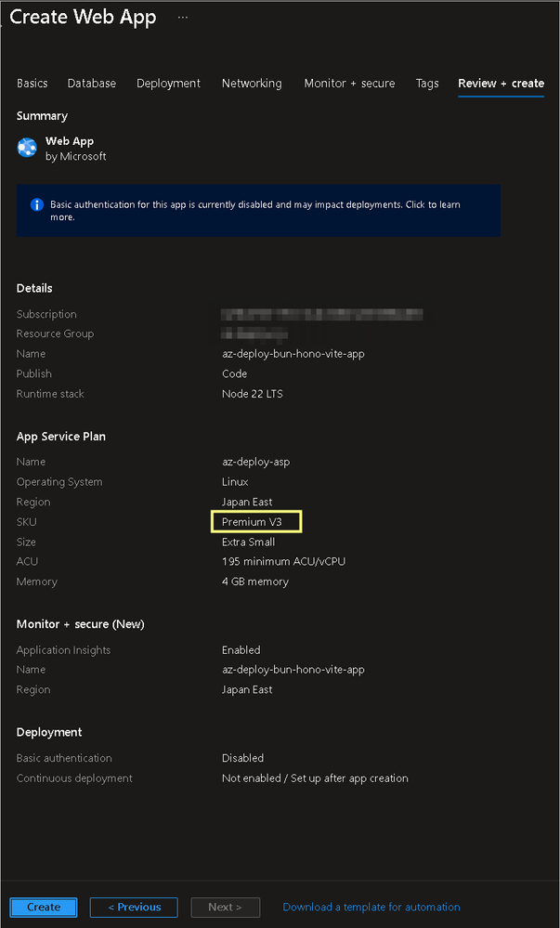Click the Runtime stack label
560x928 pixels.
point(50,394)
